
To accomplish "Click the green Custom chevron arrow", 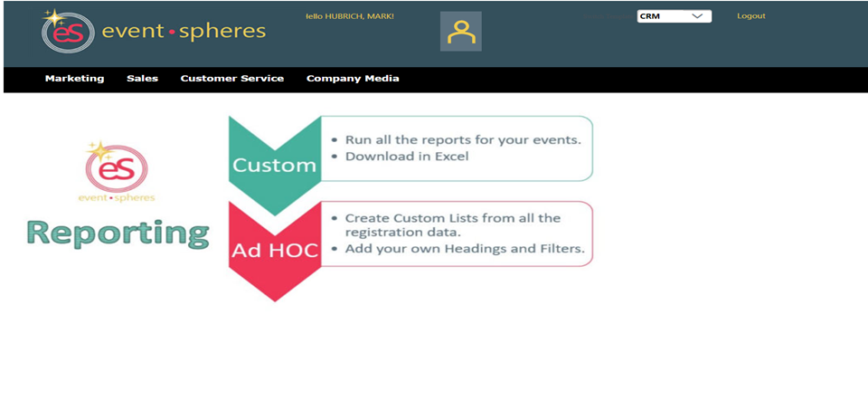I will pyautogui.click(x=274, y=163).
